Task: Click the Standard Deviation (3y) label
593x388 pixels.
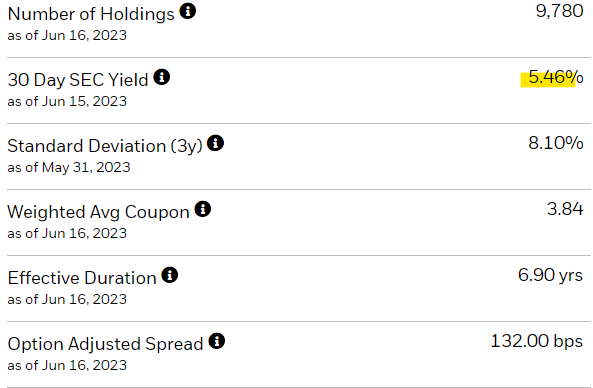Action: point(105,146)
